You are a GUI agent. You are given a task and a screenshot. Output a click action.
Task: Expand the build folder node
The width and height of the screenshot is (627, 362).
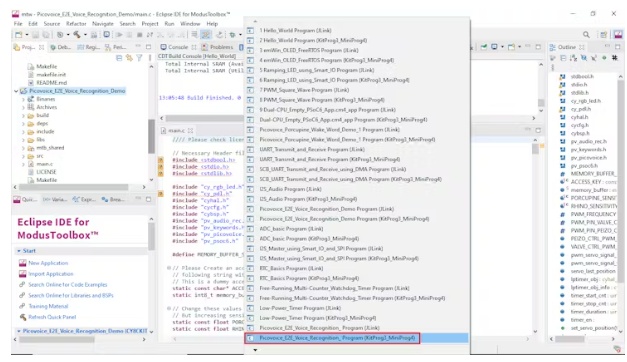pyautogui.click(x=23, y=116)
